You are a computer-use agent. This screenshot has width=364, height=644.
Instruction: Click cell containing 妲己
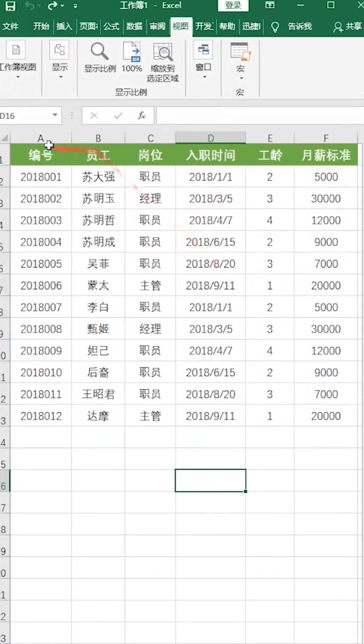tap(98, 351)
